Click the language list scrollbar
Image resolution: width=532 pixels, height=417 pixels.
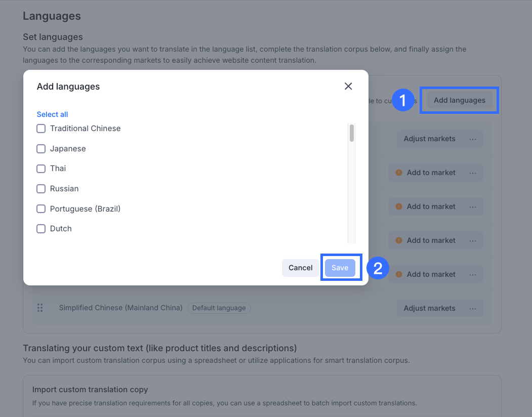pos(351,134)
